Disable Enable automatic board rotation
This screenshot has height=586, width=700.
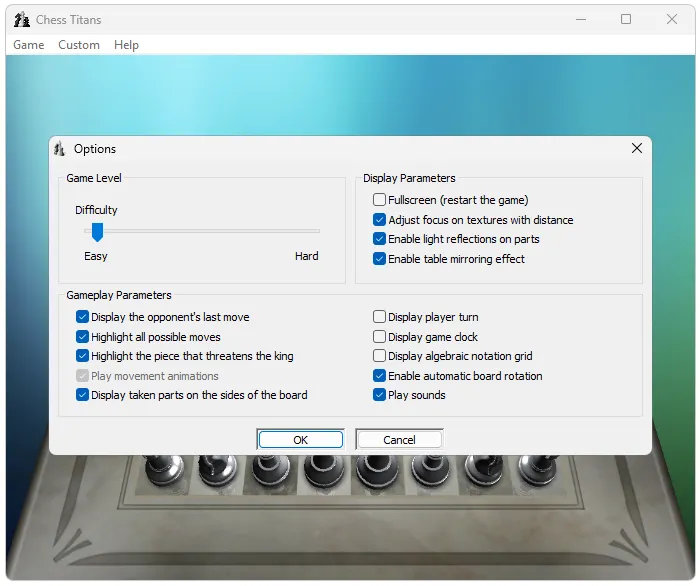379,376
